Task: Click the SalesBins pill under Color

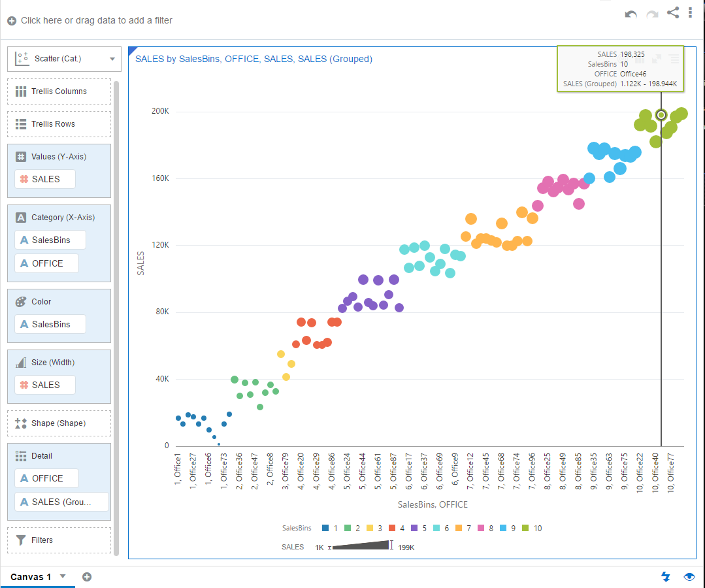Action: pos(50,324)
